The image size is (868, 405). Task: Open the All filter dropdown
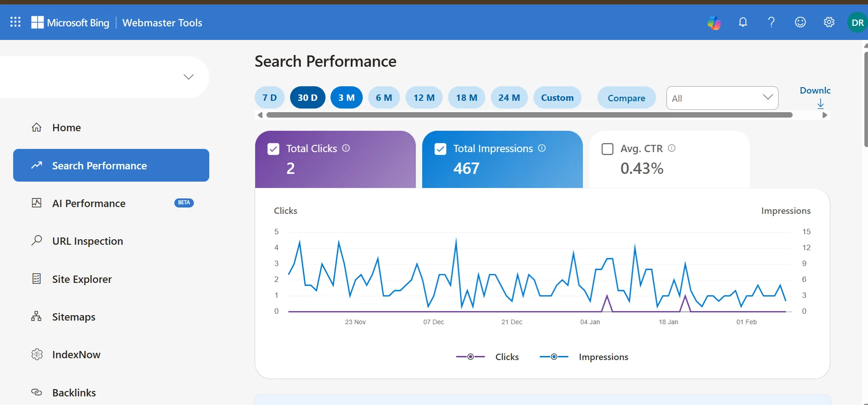(x=722, y=98)
